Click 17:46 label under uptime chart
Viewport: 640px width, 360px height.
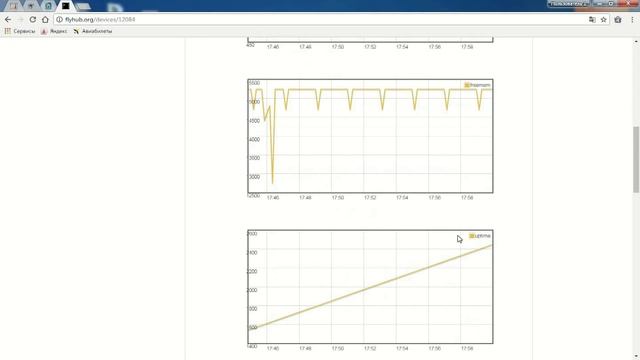[273, 349]
